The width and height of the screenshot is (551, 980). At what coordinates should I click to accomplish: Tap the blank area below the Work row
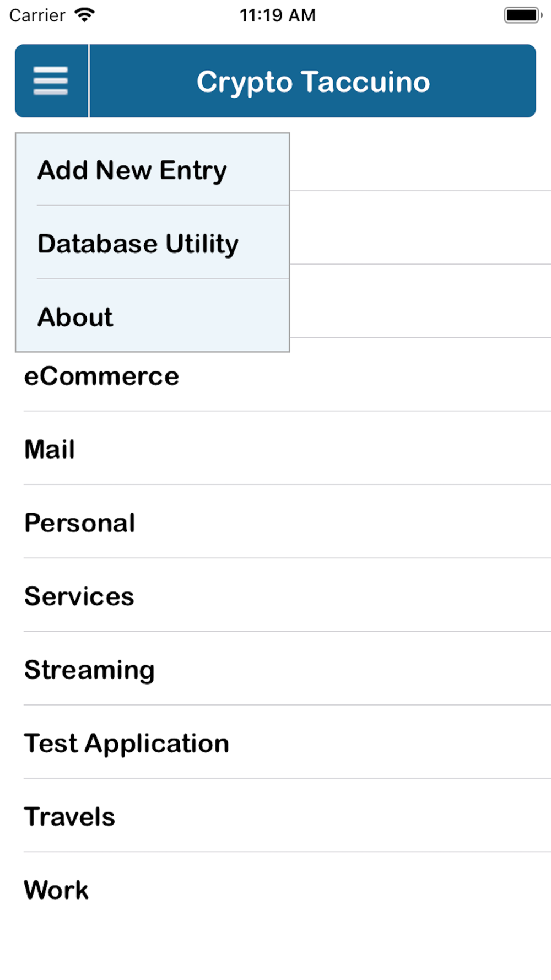(275, 952)
